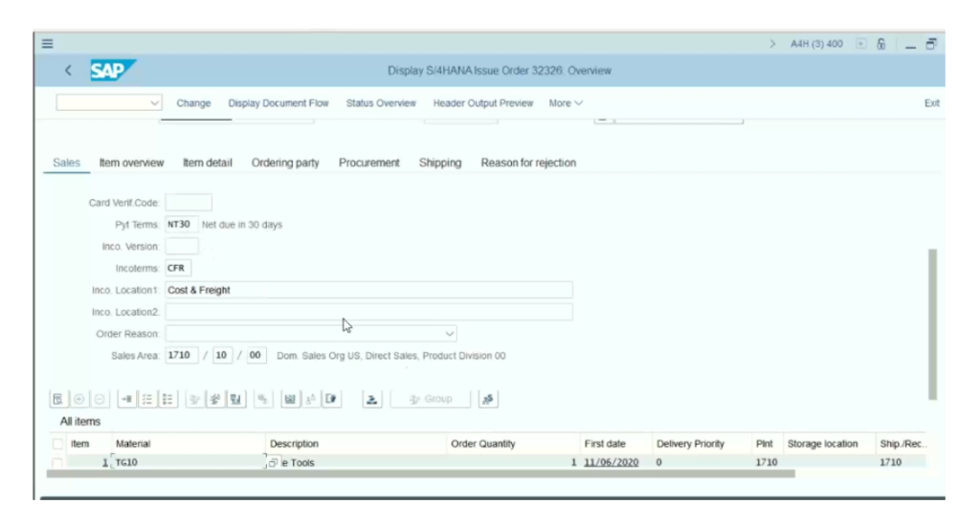Expand the More menu
This screenshot has width=980, height=526.
click(x=566, y=103)
